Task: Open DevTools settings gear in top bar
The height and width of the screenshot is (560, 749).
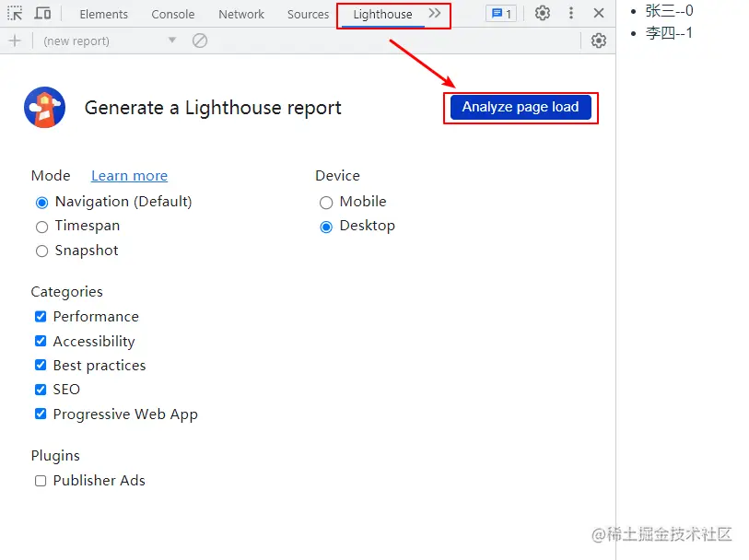Action: click(x=542, y=14)
